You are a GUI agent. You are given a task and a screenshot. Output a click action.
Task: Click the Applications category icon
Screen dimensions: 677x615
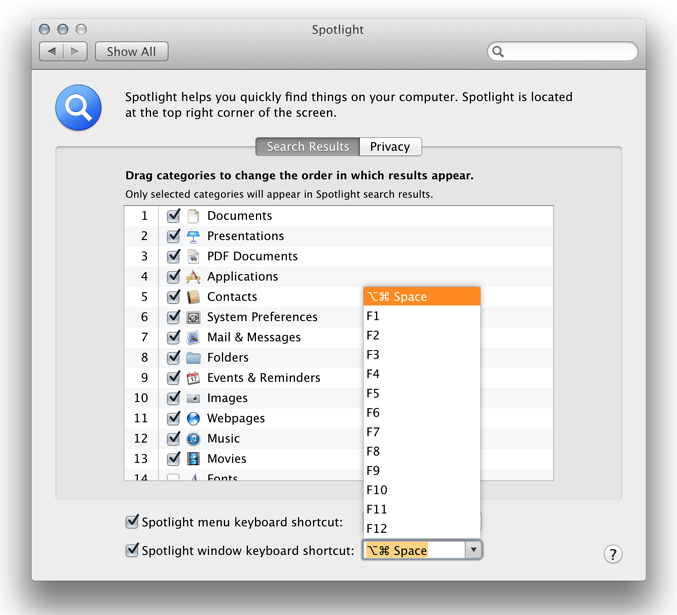(193, 276)
